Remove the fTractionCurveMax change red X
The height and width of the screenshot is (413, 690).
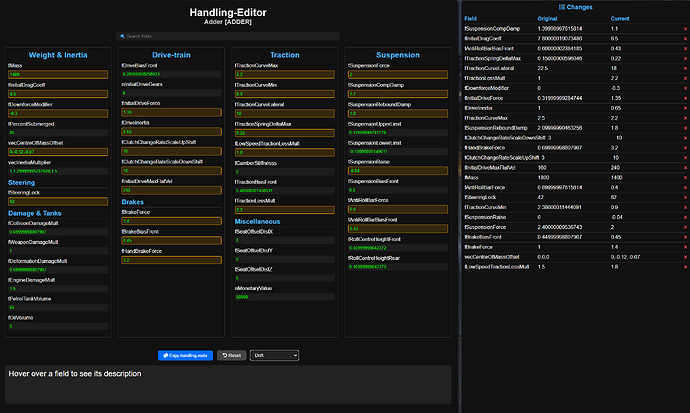(685, 118)
